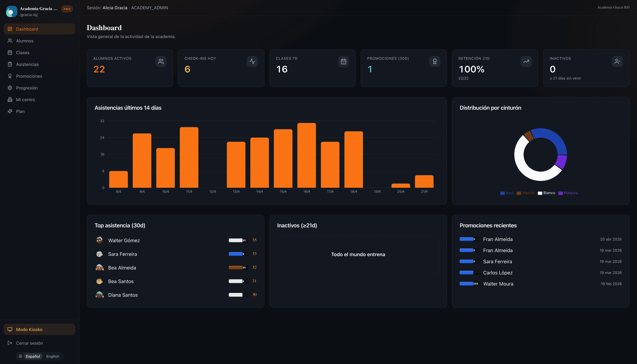The width and height of the screenshot is (637, 364).
Task: Click the logout arrow icon
Action: 10,343
